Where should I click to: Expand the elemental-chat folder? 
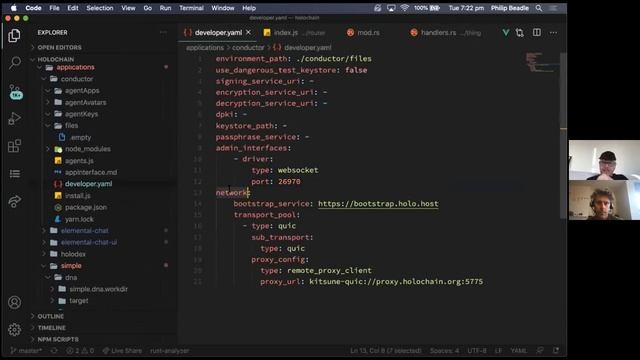tap(84, 231)
